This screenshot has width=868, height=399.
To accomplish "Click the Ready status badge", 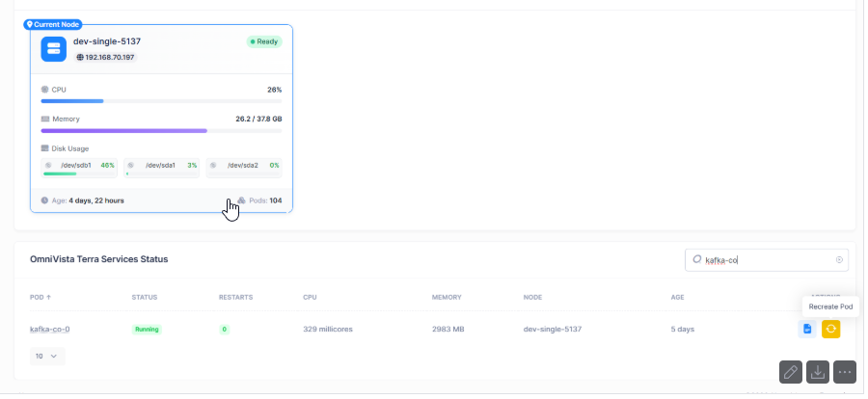I will [264, 42].
